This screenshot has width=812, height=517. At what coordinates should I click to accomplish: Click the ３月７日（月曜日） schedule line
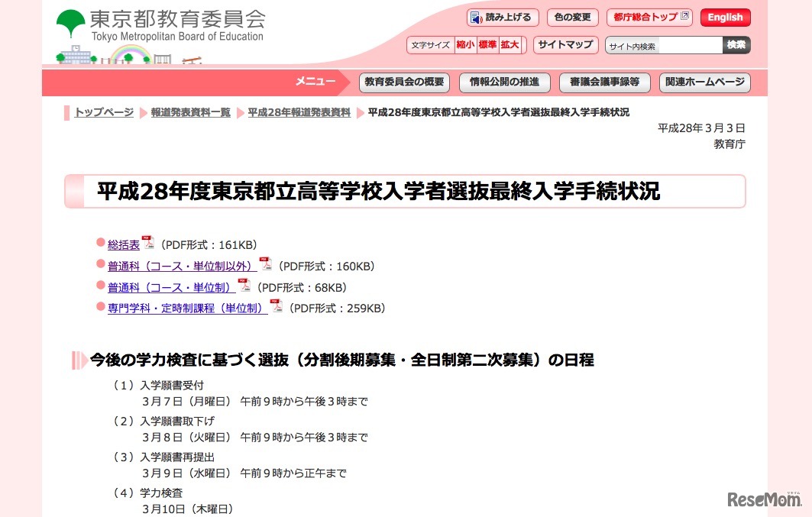[x=255, y=401]
